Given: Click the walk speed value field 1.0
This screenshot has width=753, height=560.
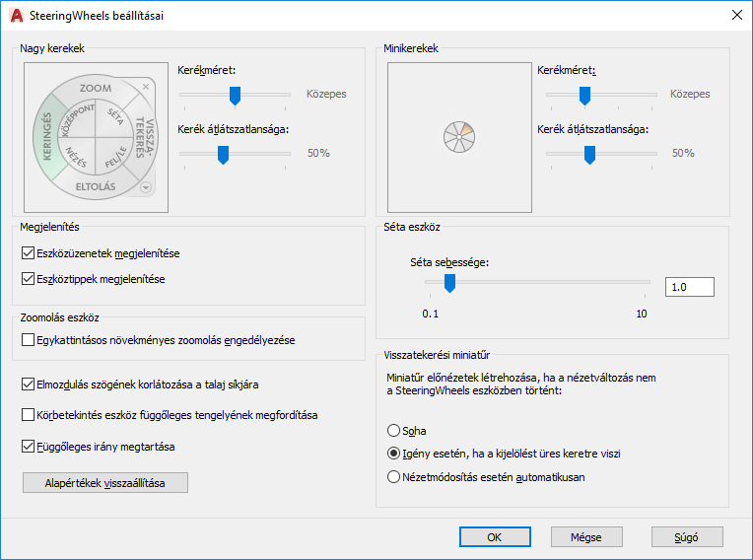Looking at the screenshot, I should pos(690,287).
